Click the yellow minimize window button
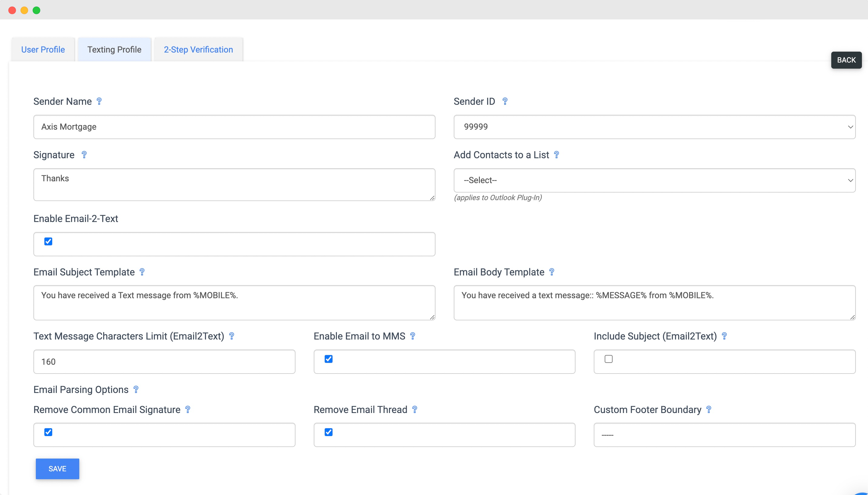The height and width of the screenshot is (495, 868). 24,10
